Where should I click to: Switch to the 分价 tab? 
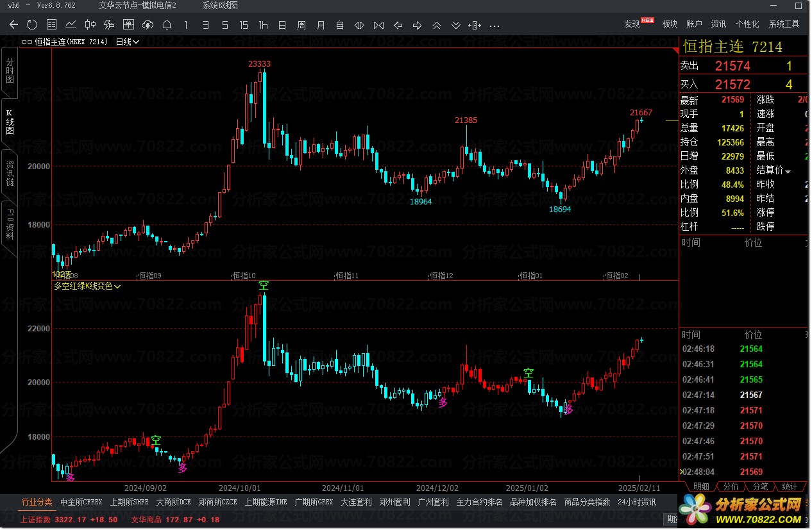(731, 487)
